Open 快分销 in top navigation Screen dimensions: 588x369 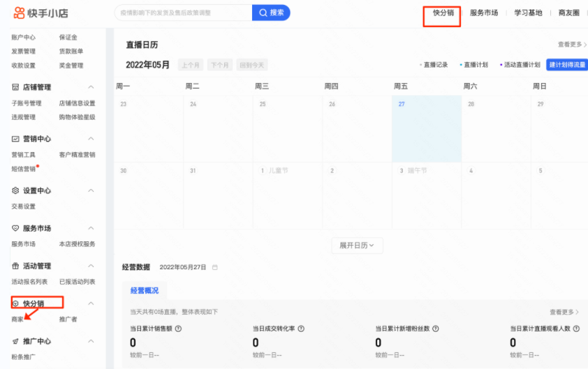click(x=443, y=13)
